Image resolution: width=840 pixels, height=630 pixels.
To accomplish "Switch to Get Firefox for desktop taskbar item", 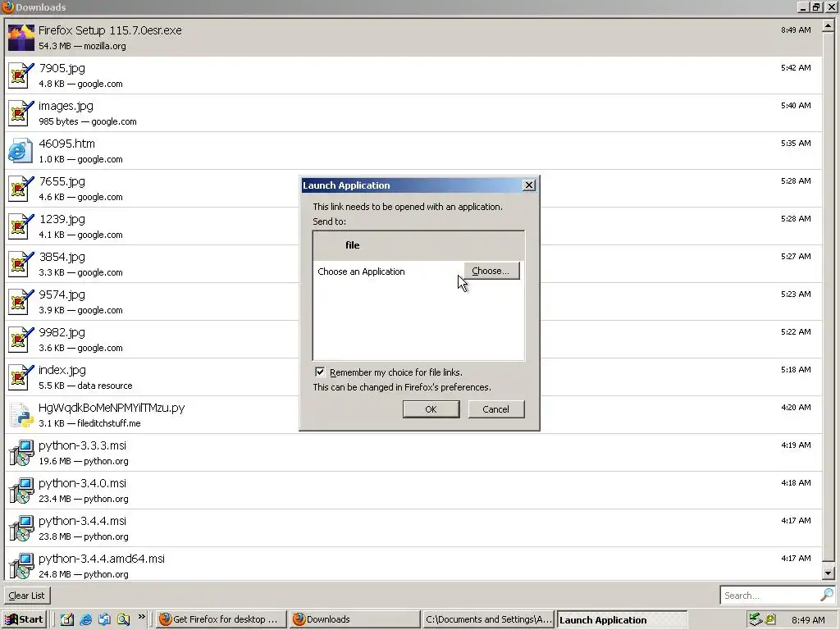I will pyautogui.click(x=221, y=619).
